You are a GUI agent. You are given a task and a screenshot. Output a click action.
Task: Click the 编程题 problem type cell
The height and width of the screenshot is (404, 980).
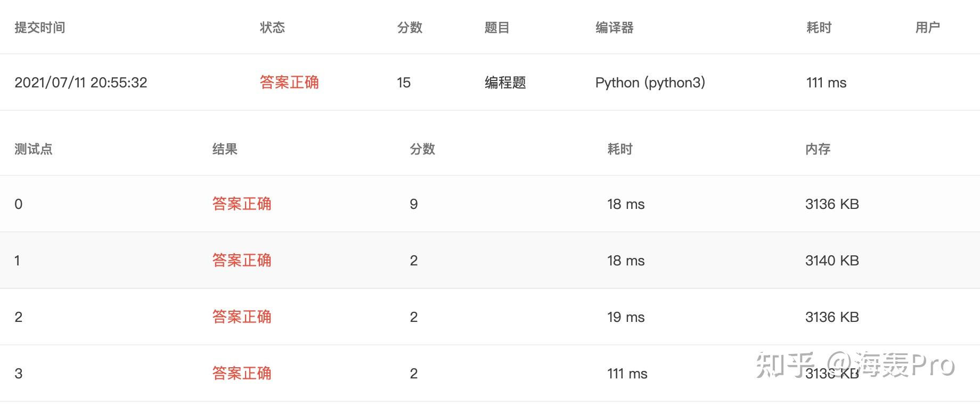tap(504, 83)
